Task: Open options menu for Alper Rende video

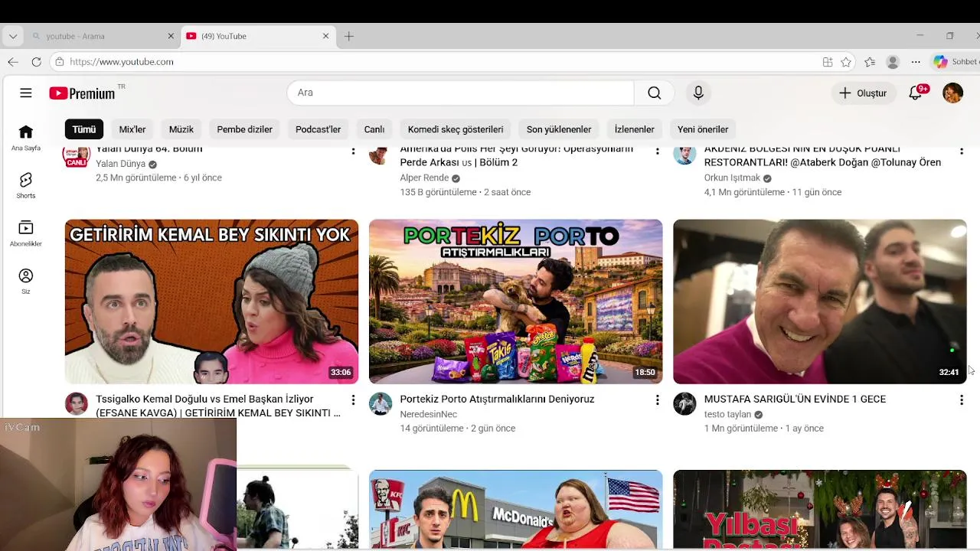Action: [657, 151]
